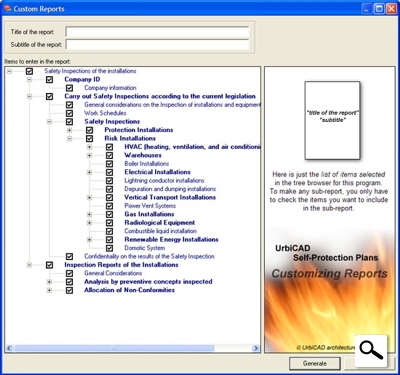Expand Analysis by preventive concepts inspected
The width and height of the screenshot is (400, 375).
click(x=49, y=282)
